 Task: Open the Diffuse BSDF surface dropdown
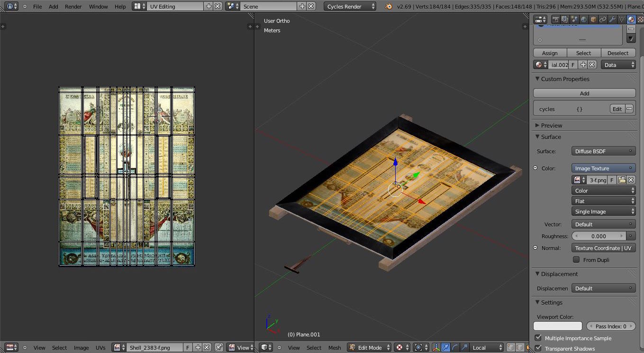[x=603, y=151]
